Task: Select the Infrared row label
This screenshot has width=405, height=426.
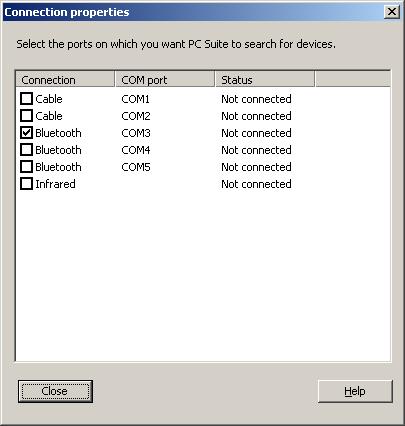Action: click(55, 184)
